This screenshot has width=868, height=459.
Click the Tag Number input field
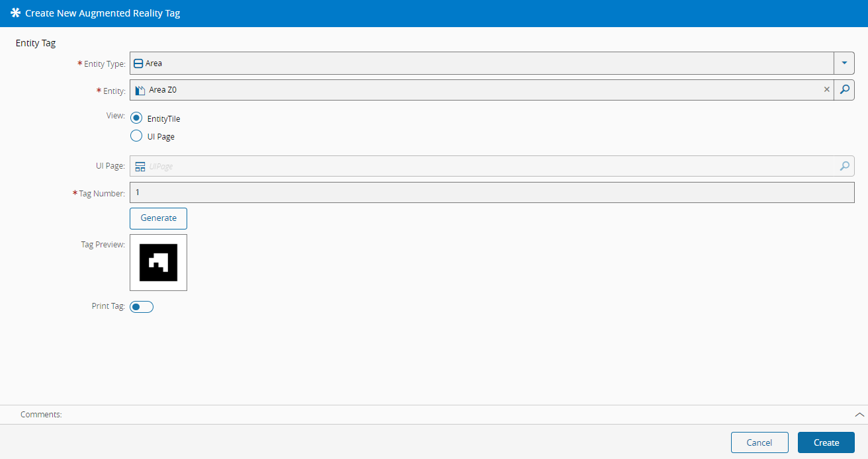point(492,192)
